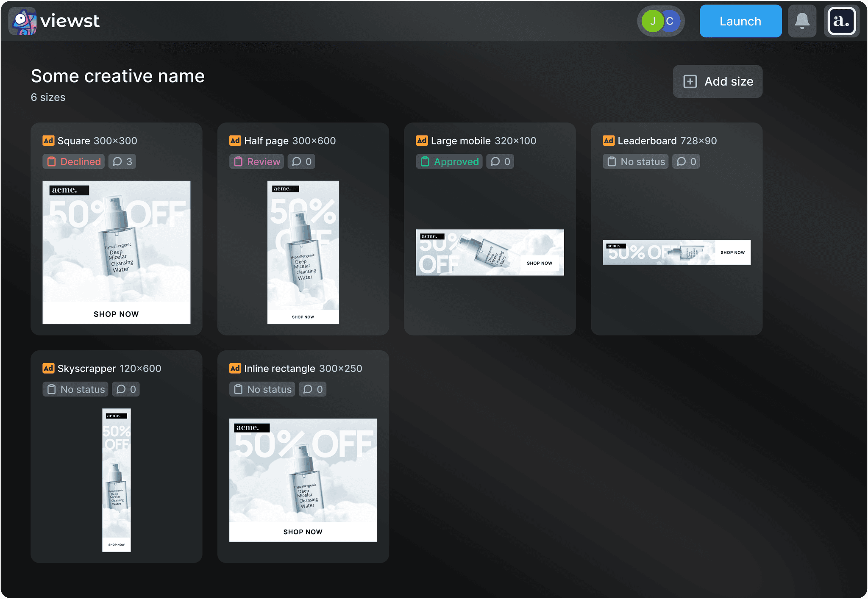Open No status badge on Skyscrapper card
Viewport: 868px width, 599px height.
(x=75, y=389)
